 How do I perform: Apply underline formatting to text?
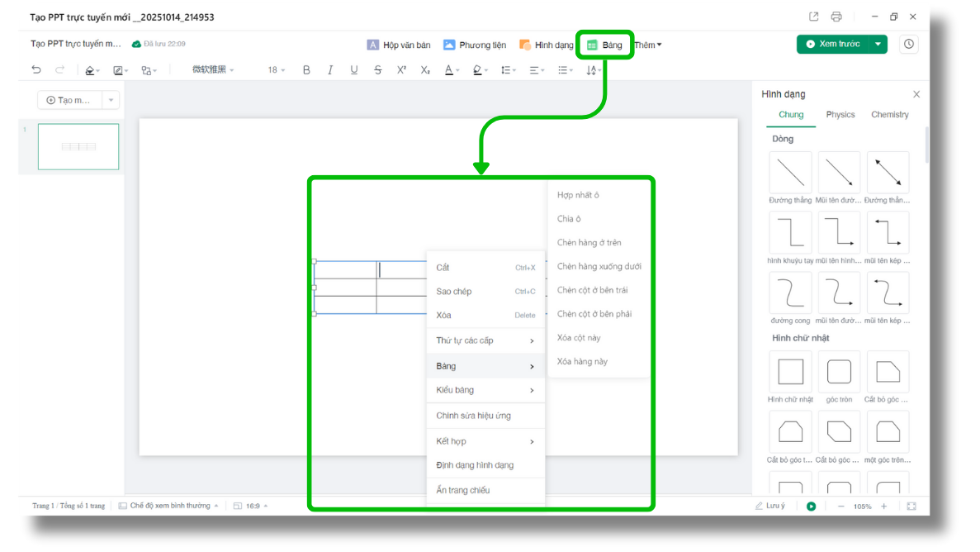[354, 70]
